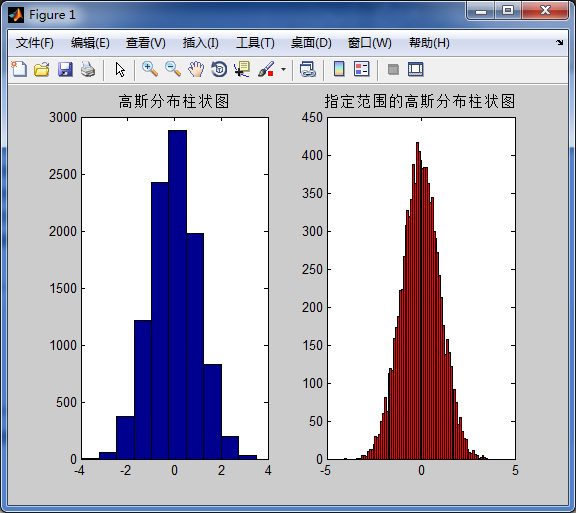Screen dimensions: 576x513
Task: Open the 桌面(D) menu
Action: pos(311,43)
